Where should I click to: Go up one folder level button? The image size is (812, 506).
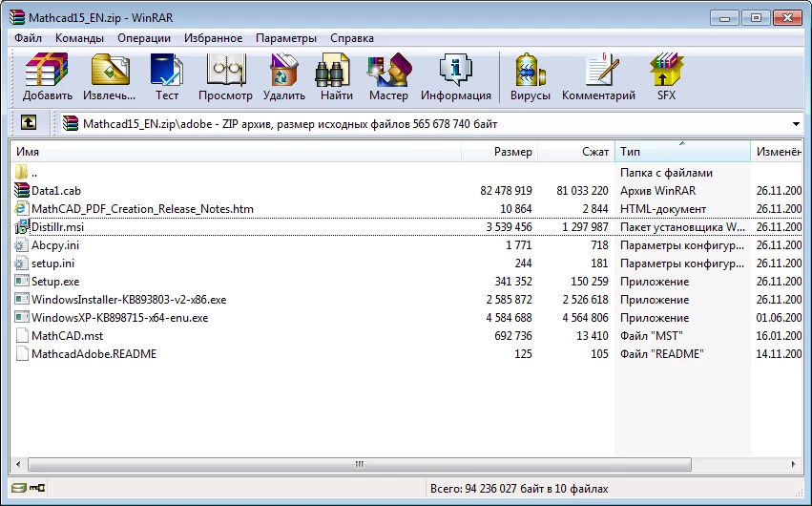(29, 123)
